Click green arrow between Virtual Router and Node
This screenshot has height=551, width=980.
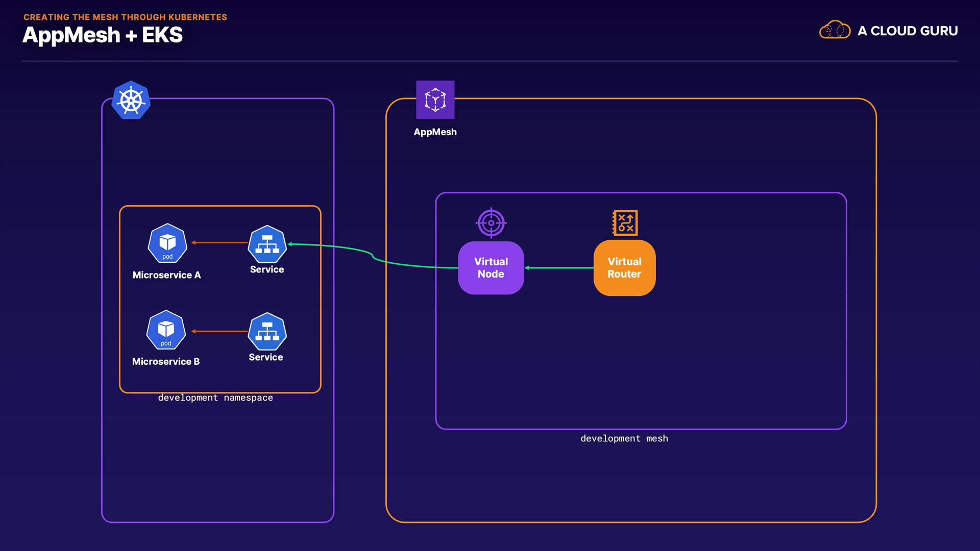(x=559, y=268)
